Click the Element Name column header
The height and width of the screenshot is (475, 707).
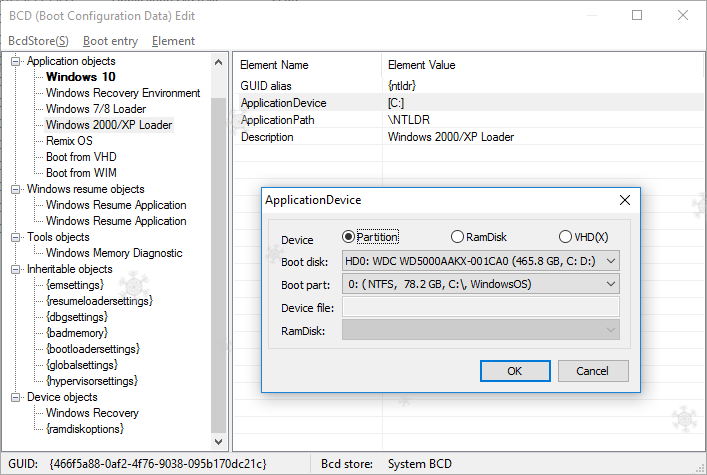pyautogui.click(x=308, y=65)
